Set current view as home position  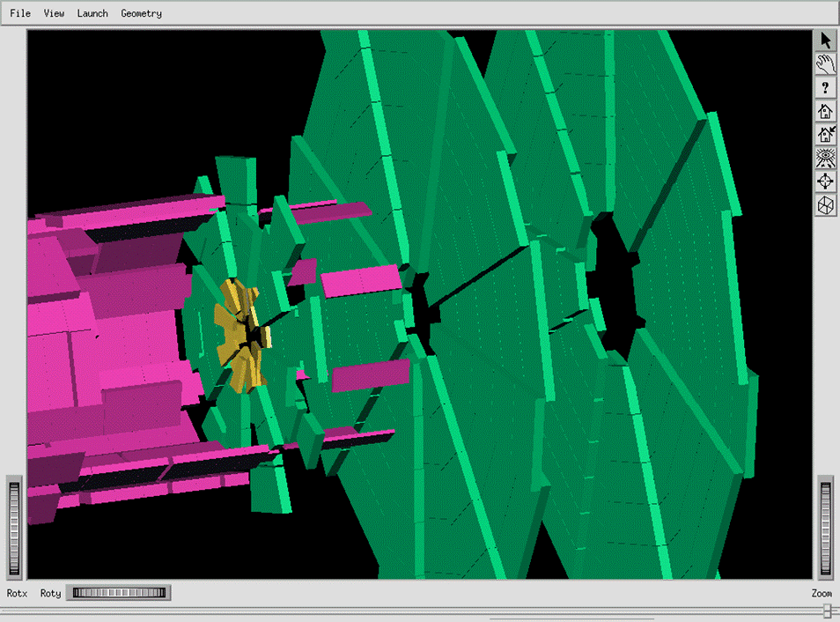(825, 135)
